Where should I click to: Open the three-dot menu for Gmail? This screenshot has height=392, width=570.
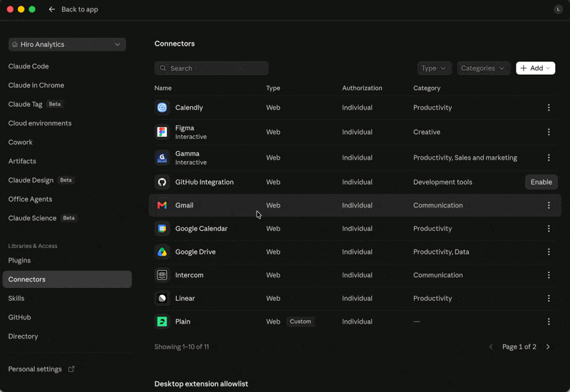(x=549, y=205)
